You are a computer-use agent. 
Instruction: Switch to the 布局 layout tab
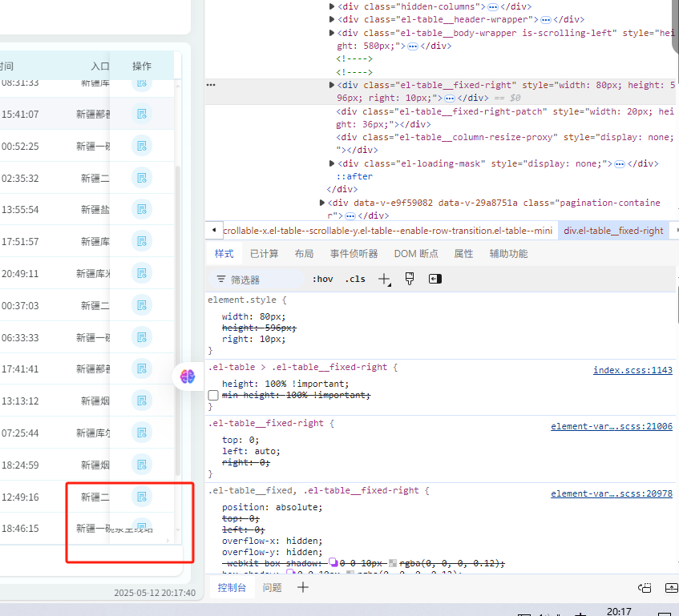tap(304, 254)
